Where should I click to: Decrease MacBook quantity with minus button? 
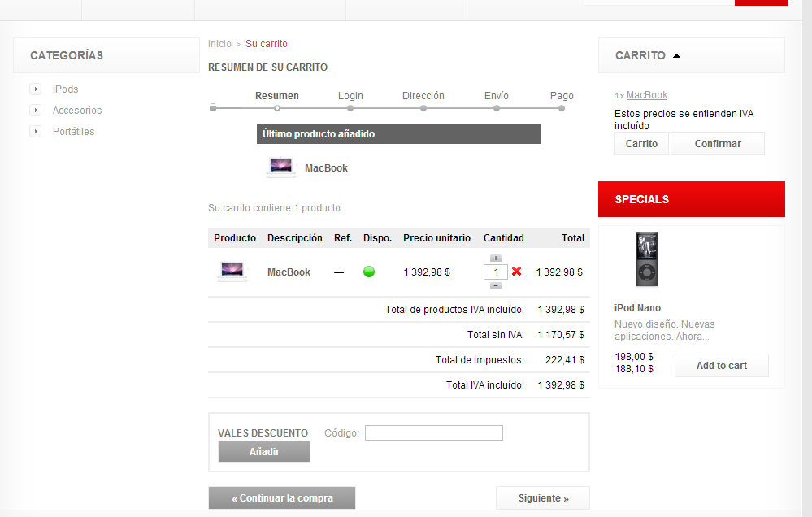coord(496,285)
